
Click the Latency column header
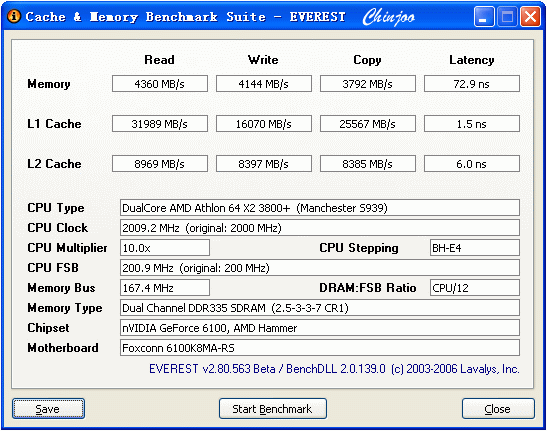click(472, 60)
